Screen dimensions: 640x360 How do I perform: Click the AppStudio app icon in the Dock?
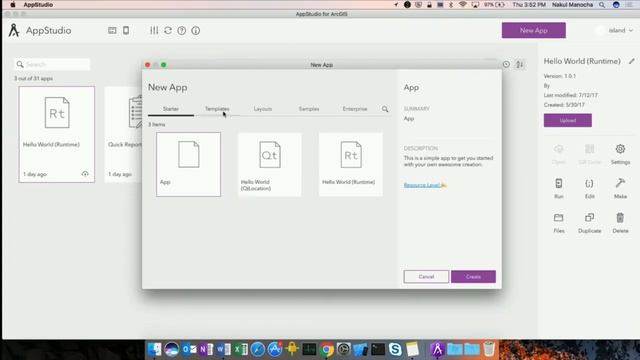point(437,349)
